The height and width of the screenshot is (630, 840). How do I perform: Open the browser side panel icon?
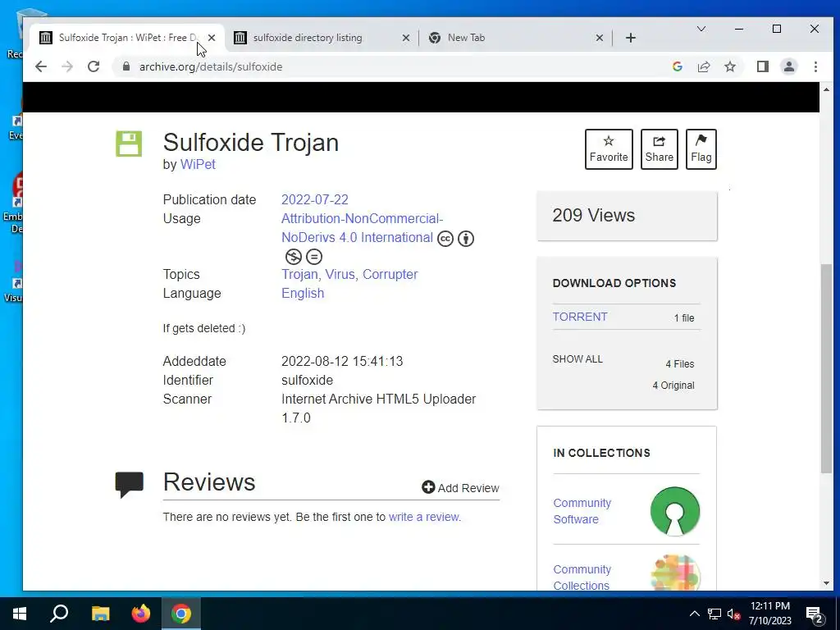click(x=762, y=66)
